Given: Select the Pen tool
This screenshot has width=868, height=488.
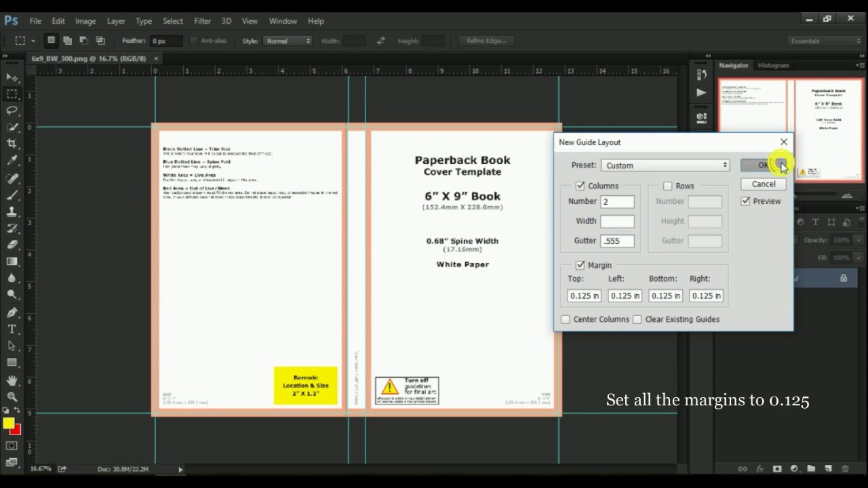Looking at the screenshot, I should [x=12, y=312].
